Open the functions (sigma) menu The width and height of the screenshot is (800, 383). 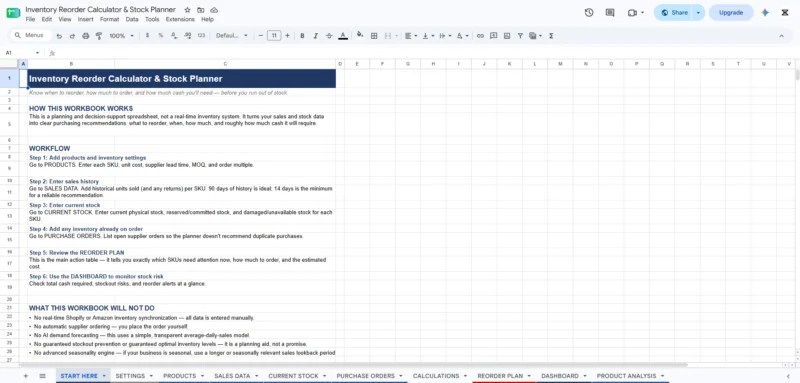click(x=552, y=36)
